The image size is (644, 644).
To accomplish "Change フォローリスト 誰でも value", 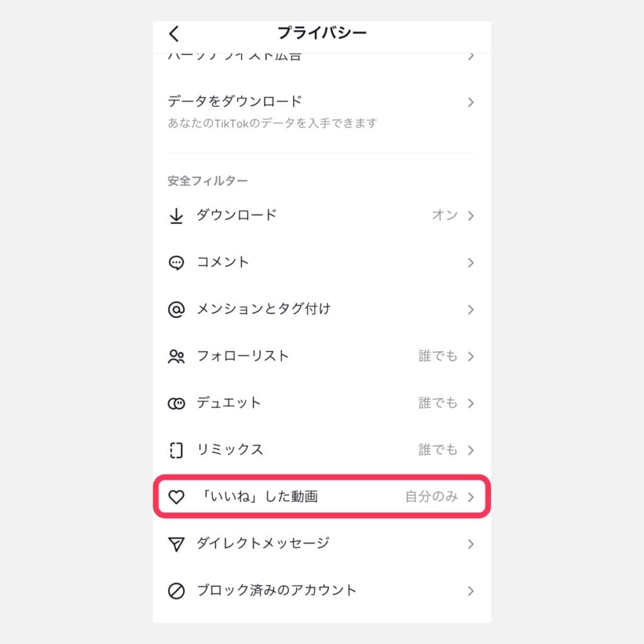I will pos(438,356).
